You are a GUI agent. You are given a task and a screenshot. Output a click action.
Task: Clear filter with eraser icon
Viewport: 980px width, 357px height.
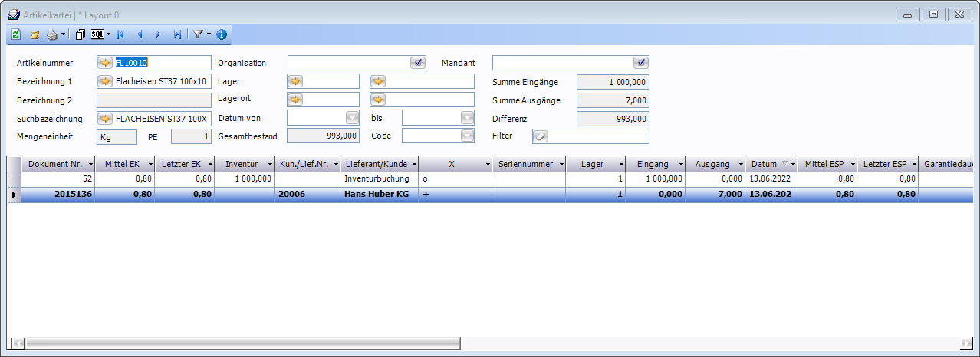point(541,136)
